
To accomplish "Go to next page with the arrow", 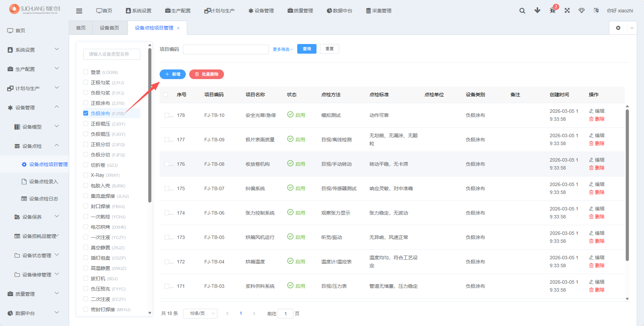I will click(254, 313).
